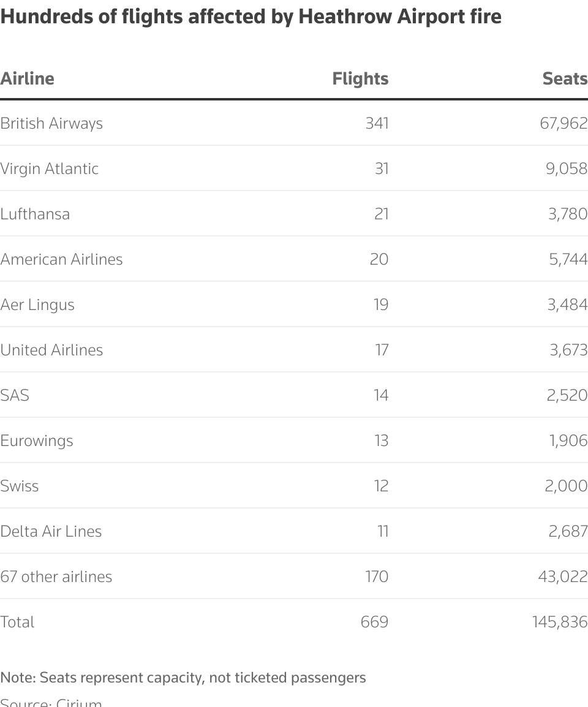The image size is (588, 707).
Task: Select the British Airways row label
Action: [51, 123]
